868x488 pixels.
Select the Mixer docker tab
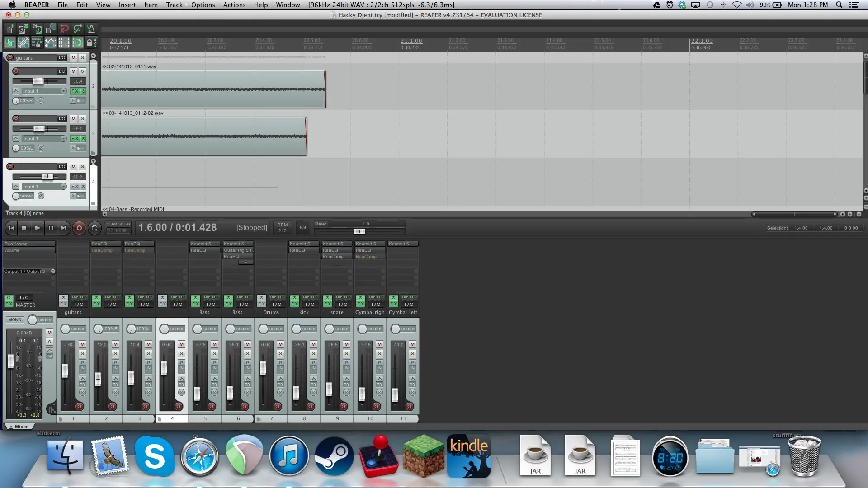[19, 427]
